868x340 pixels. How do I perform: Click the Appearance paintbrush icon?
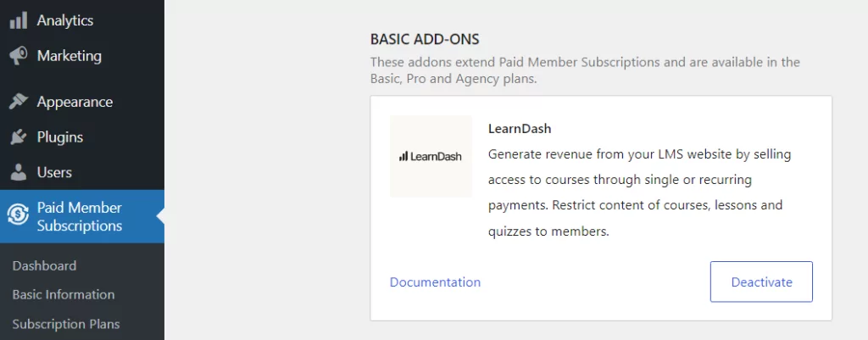pyautogui.click(x=19, y=102)
